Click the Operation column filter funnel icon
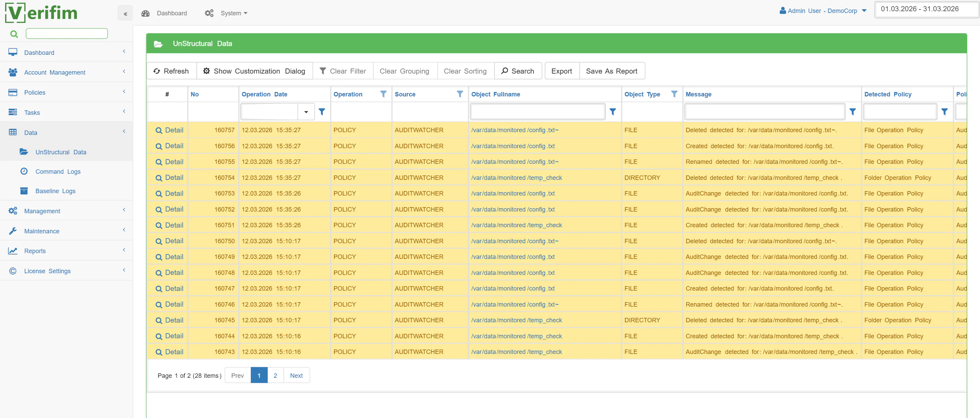Viewport: 980px width, 418px height. 383,94
